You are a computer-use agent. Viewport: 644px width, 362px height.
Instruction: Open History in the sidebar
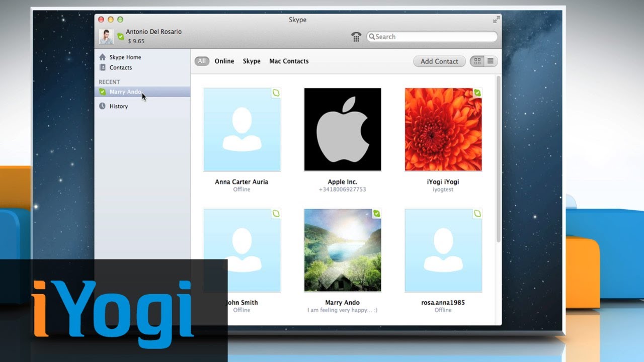pos(119,106)
